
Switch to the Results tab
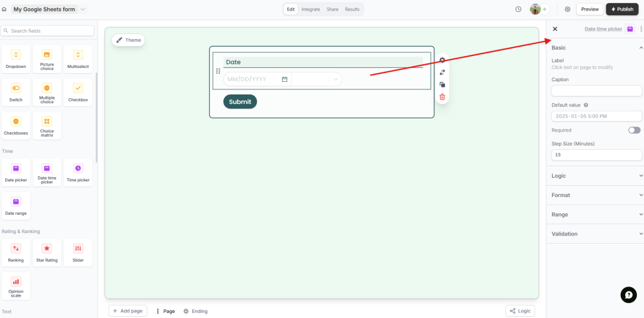(352, 9)
